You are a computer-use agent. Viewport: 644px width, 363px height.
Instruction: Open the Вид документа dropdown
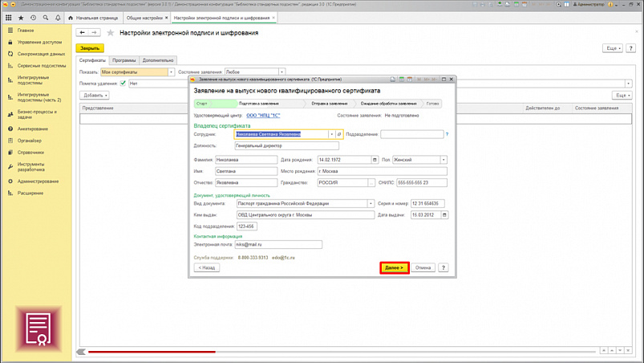tap(371, 204)
